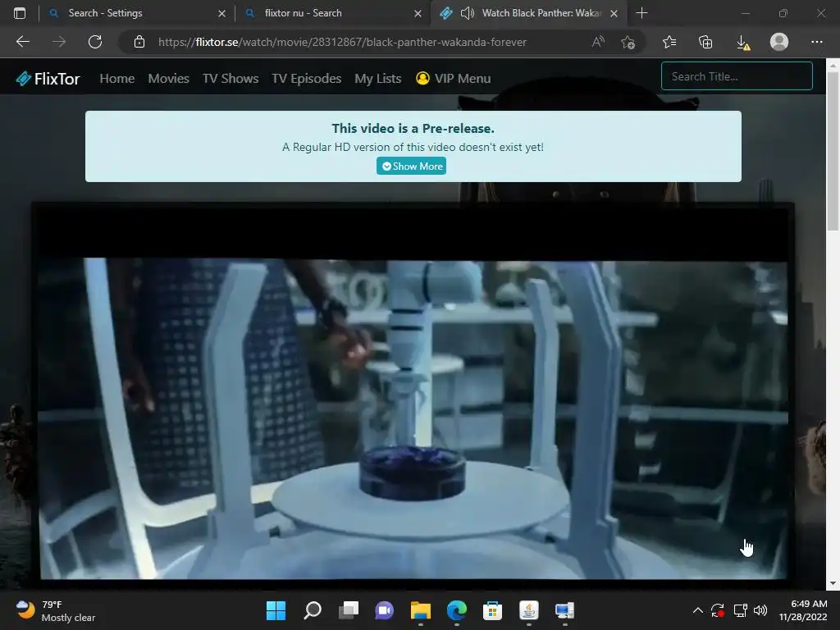This screenshot has width=840, height=630.
Task: Open the TV Shows section
Action: pyautogui.click(x=231, y=78)
